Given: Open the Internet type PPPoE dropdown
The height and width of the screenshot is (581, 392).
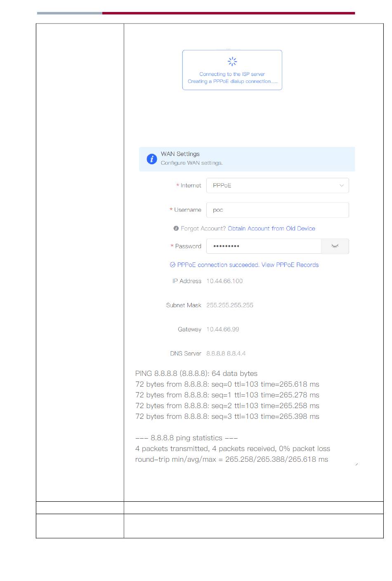Looking at the screenshot, I should click(x=277, y=186).
